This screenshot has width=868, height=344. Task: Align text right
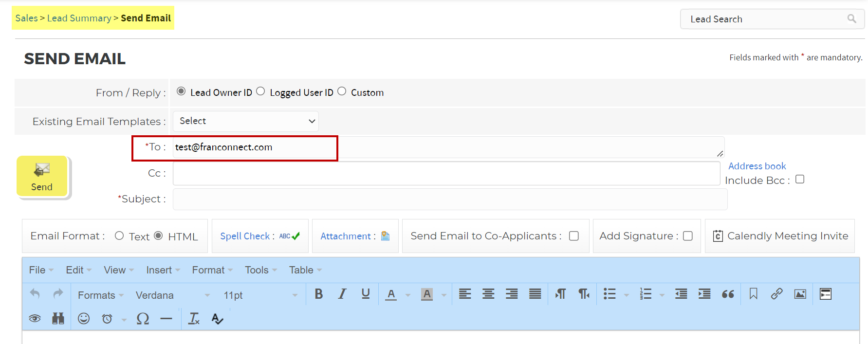coord(512,294)
